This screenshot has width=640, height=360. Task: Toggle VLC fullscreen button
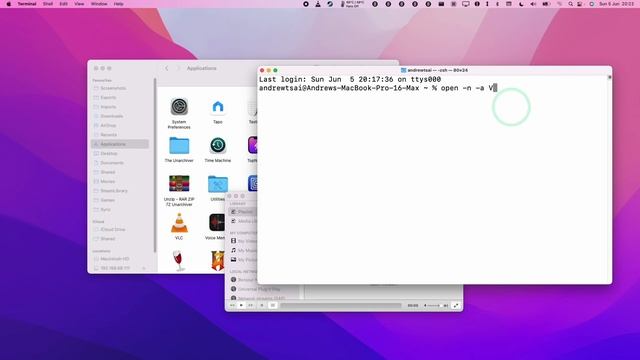point(456,305)
